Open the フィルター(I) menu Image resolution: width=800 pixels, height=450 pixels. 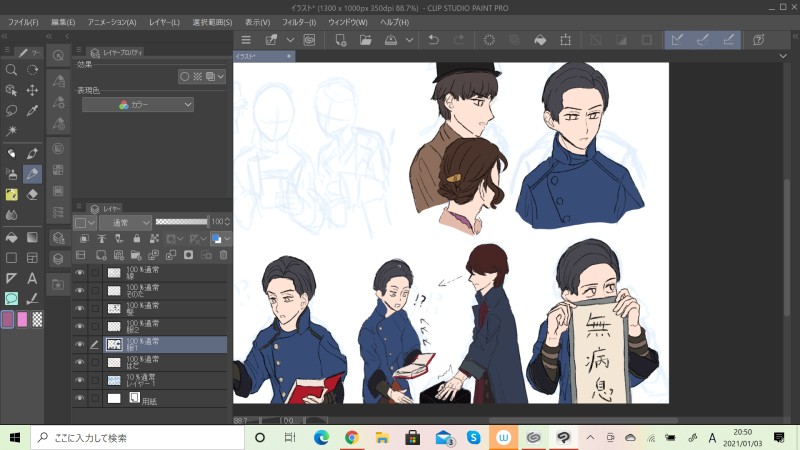[x=299, y=22]
